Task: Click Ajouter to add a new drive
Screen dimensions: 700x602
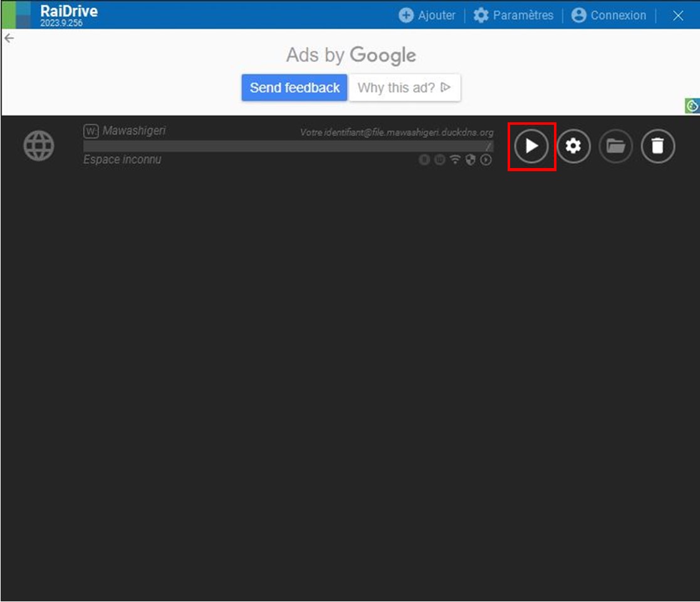Action: [x=427, y=15]
